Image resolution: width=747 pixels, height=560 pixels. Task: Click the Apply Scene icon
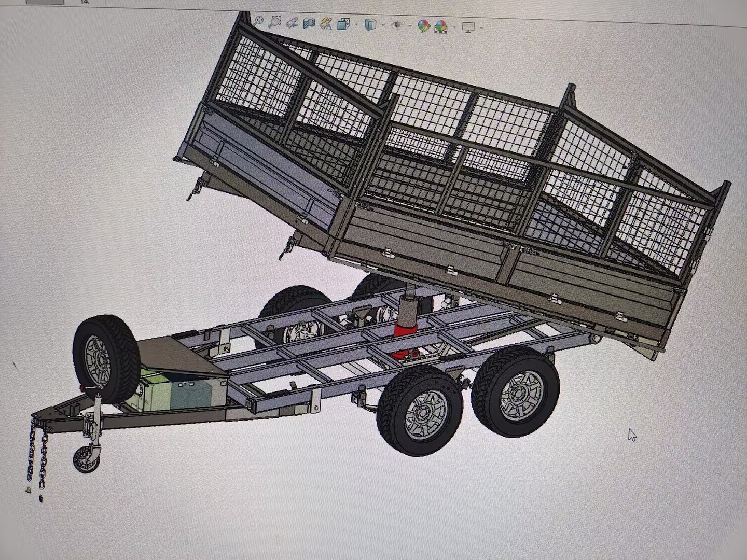441,26
